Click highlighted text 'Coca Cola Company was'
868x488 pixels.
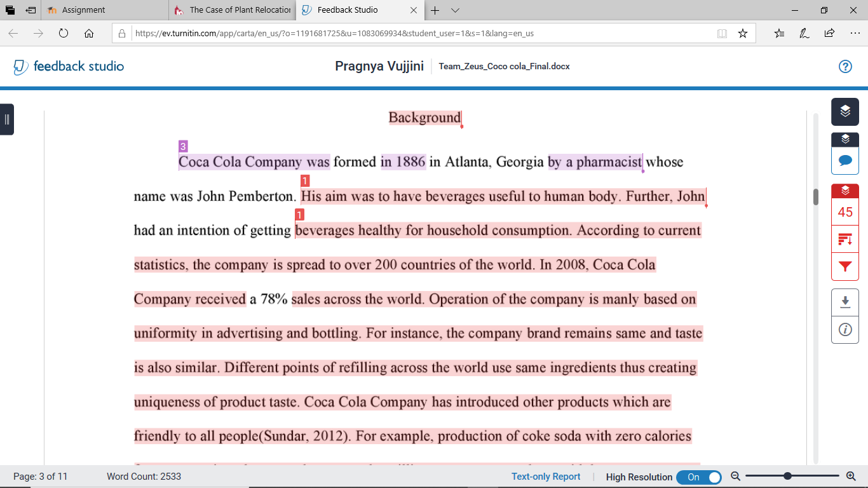pos(254,162)
